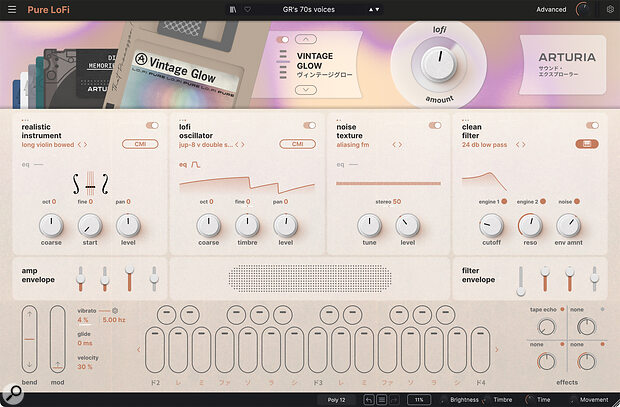This screenshot has height=407, width=620.
Task: Toggle engine 1 filter routing dot
Action: tap(504, 201)
